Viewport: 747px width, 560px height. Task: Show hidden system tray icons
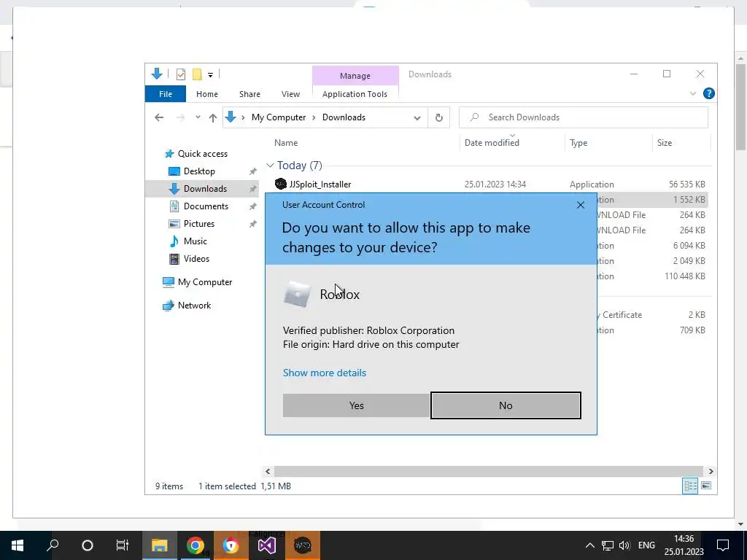tap(589, 545)
